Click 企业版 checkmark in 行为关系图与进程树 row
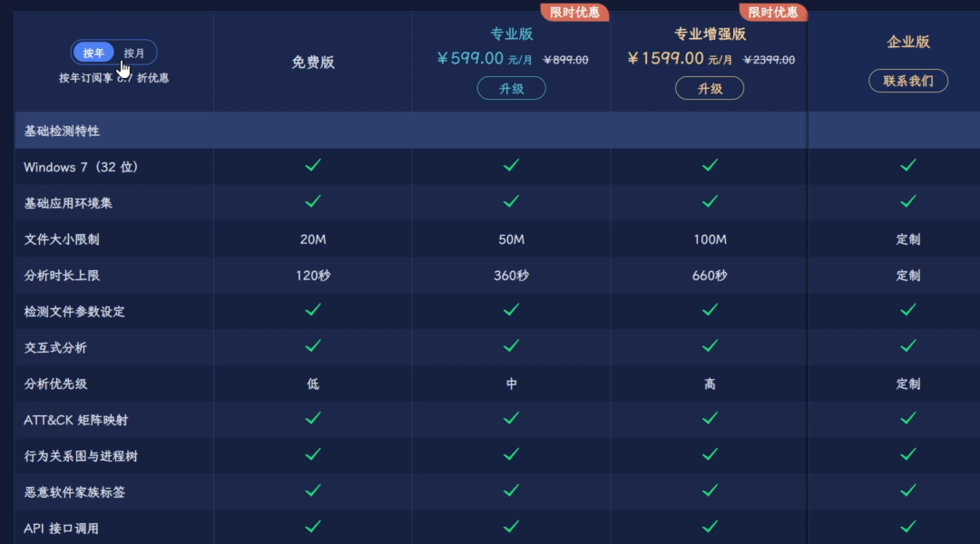The height and width of the screenshot is (544, 980). [908, 454]
